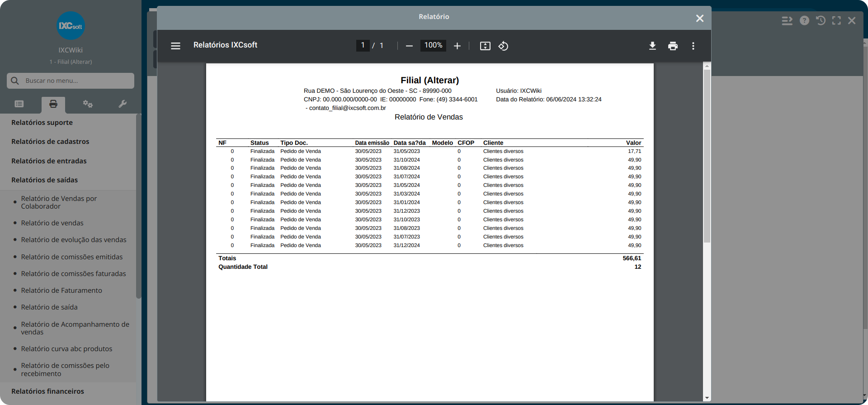Image resolution: width=868 pixels, height=405 pixels.
Task: Click the Cliente column header
Action: (493, 143)
